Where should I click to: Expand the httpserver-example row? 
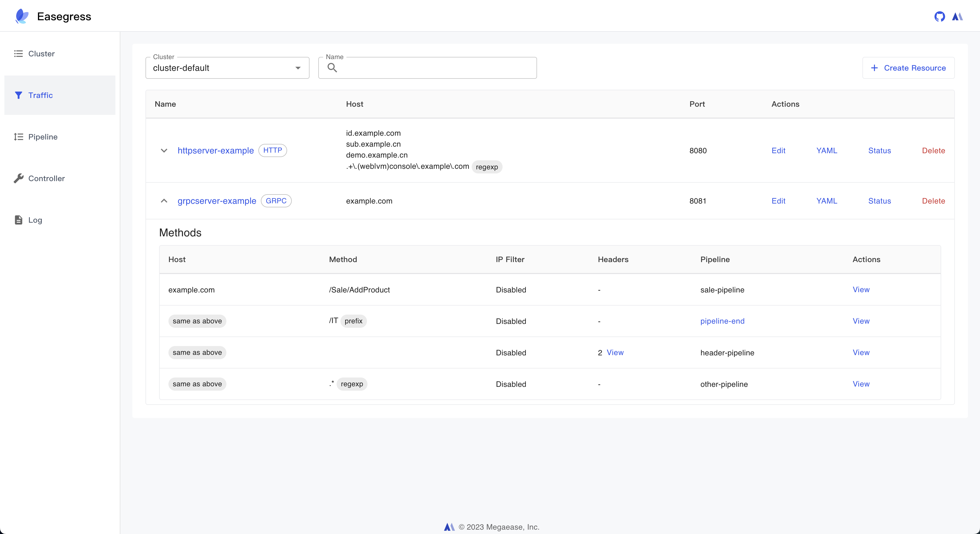pos(164,150)
